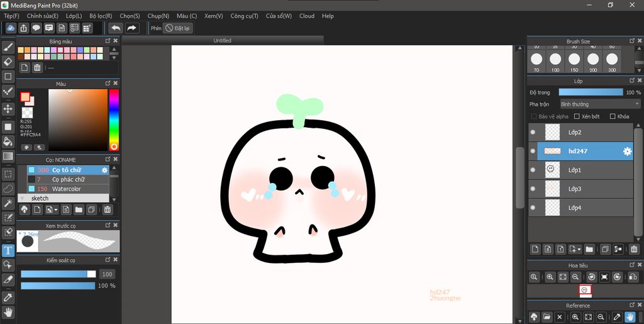Add a layer folder in Lớp panel
This screenshot has width=644, height=324.
tap(589, 249)
